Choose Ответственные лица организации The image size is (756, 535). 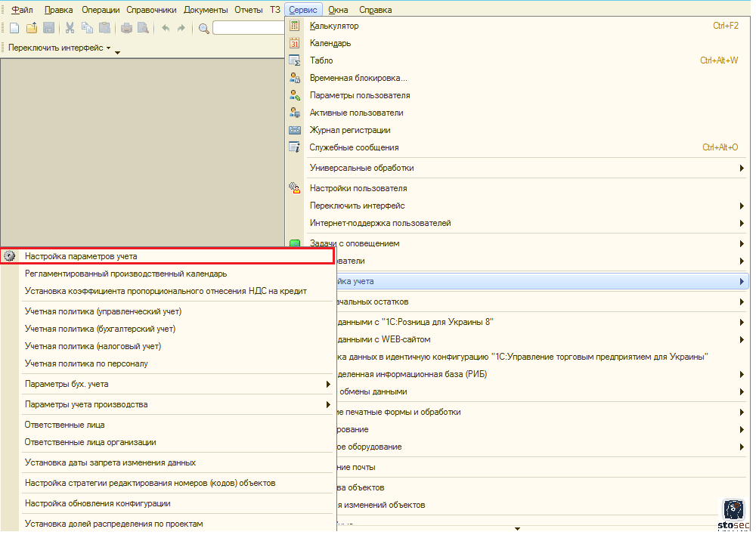click(x=90, y=442)
